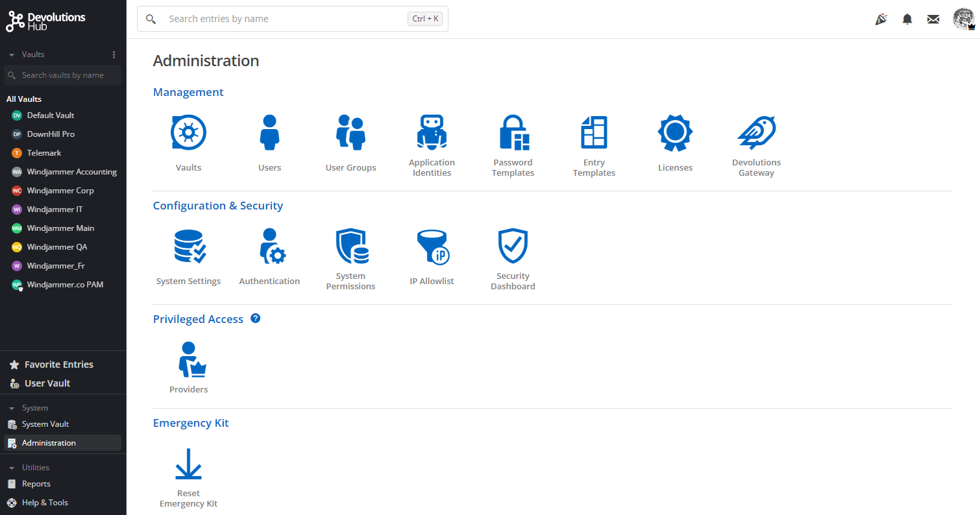Select the Telemark vault
Screen dimensions: 980x515
coord(62,153)
